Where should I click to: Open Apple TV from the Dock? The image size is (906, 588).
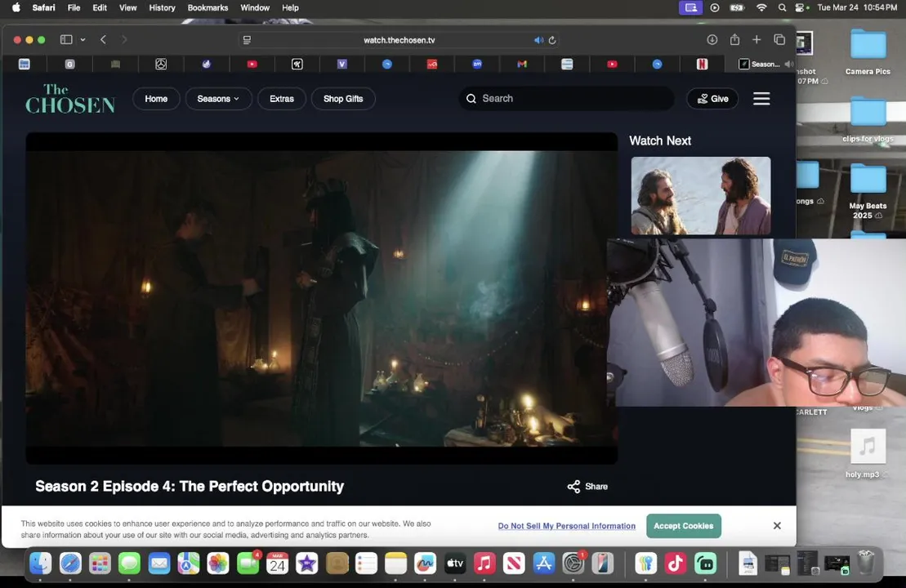coord(455,563)
